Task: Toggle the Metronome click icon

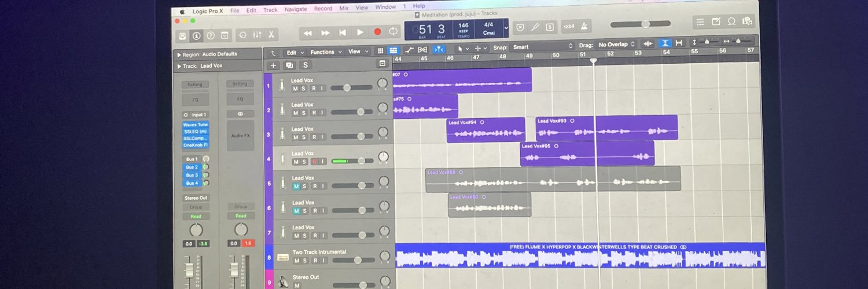Action: point(583,25)
